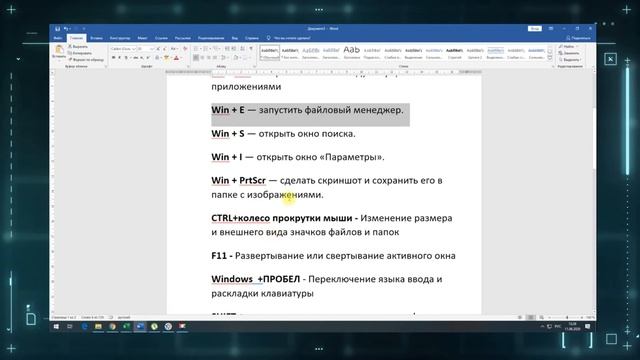
Task: Switch to the Рецензирование tab
Action: pos(211,38)
